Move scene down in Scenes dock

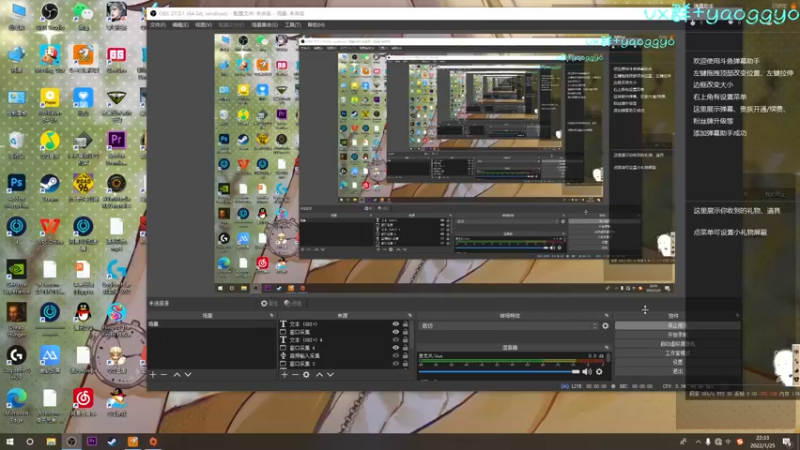click(x=188, y=374)
